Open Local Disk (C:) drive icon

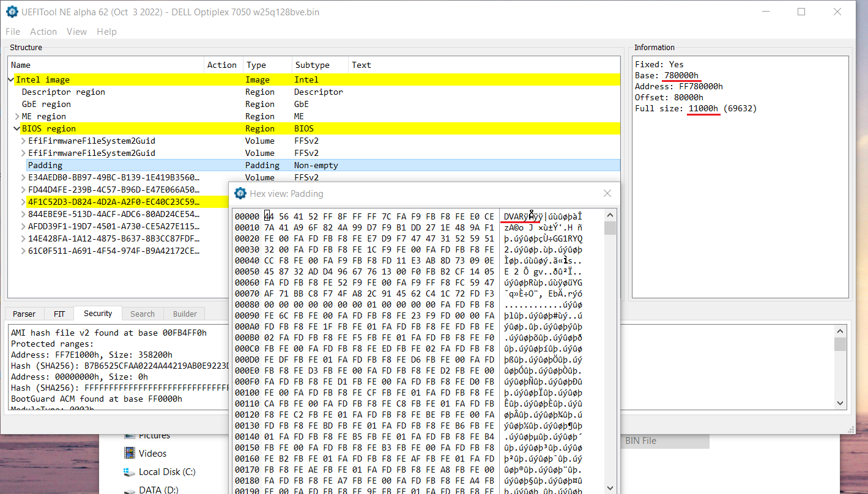click(129, 472)
